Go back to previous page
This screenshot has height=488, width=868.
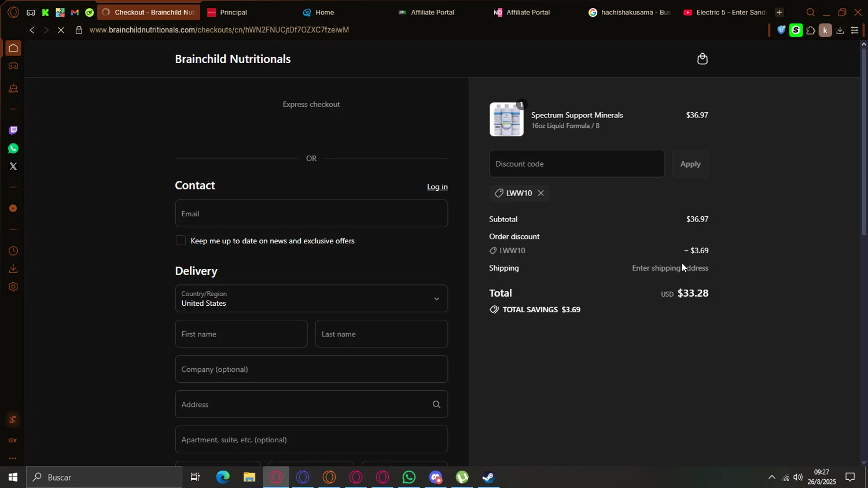[32, 30]
